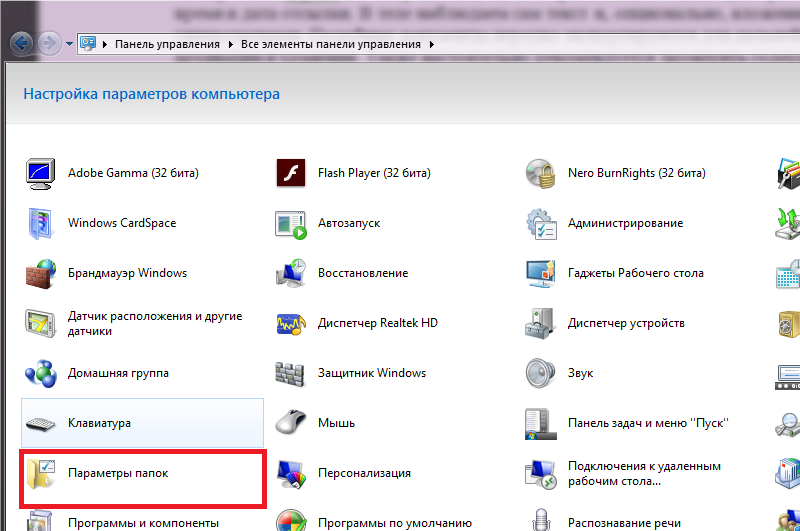800x531 pixels.
Task: Open the Программы и компоненты icon
Action: [x=40, y=521]
